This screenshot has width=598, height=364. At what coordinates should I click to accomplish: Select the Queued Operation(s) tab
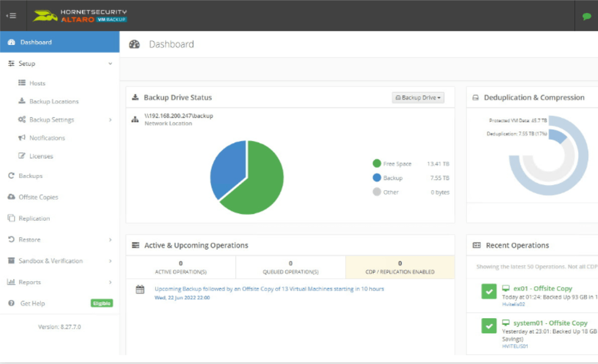pyautogui.click(x=291, y=267)
